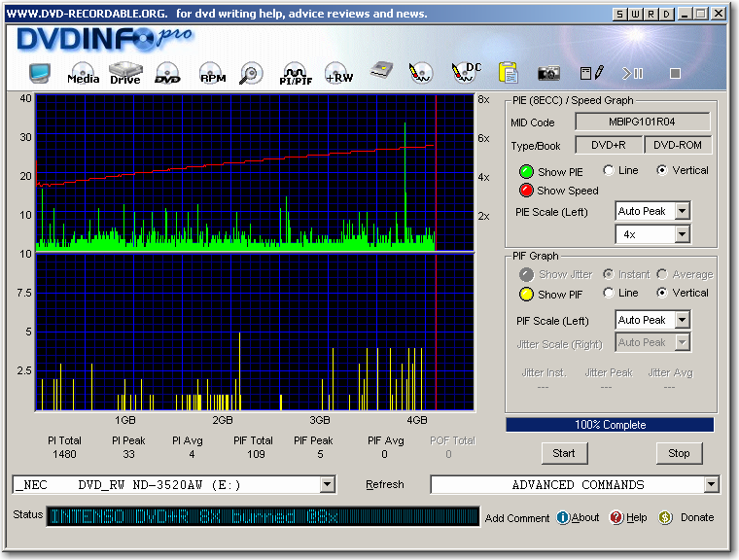Open the DVD disc info tool
The image size is (739, 560).
(x=168, y=74)
